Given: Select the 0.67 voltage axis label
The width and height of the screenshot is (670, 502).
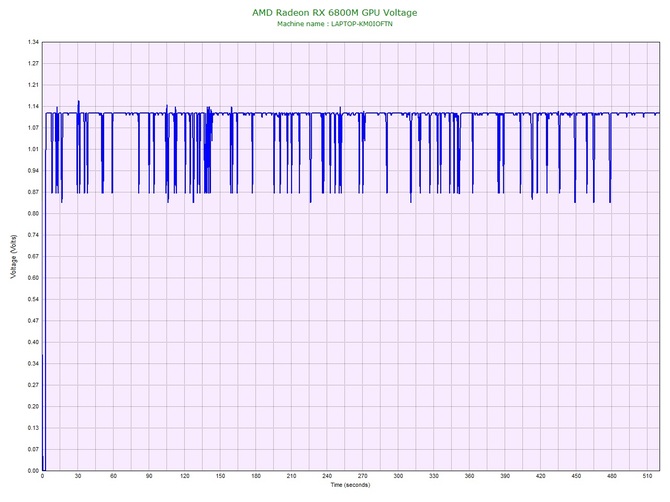Looking at the screenshot, I should (x=33, y=256).
